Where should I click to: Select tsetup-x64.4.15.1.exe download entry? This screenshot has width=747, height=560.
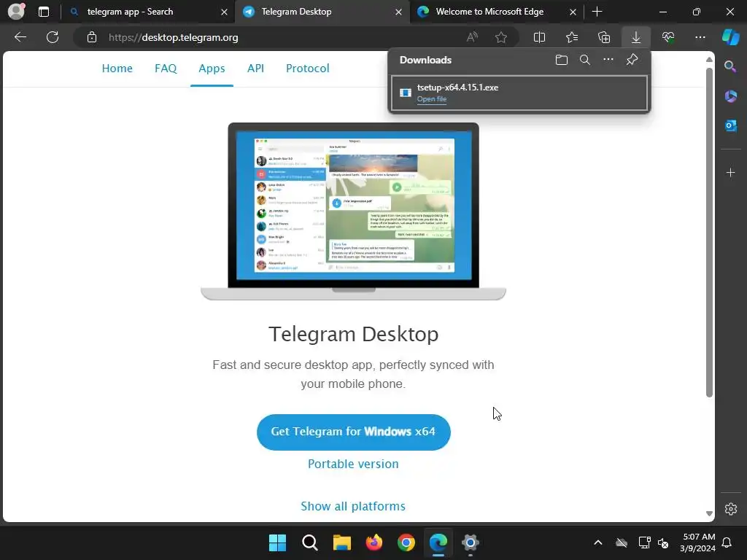click(x=519, y=93)
